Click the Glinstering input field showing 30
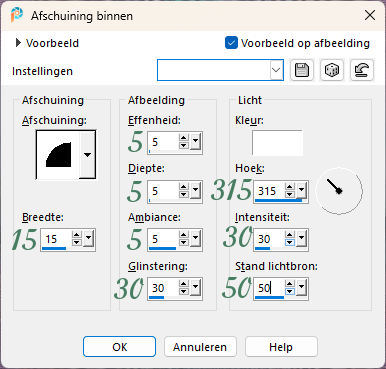The image size is (386, 369). 163,288
